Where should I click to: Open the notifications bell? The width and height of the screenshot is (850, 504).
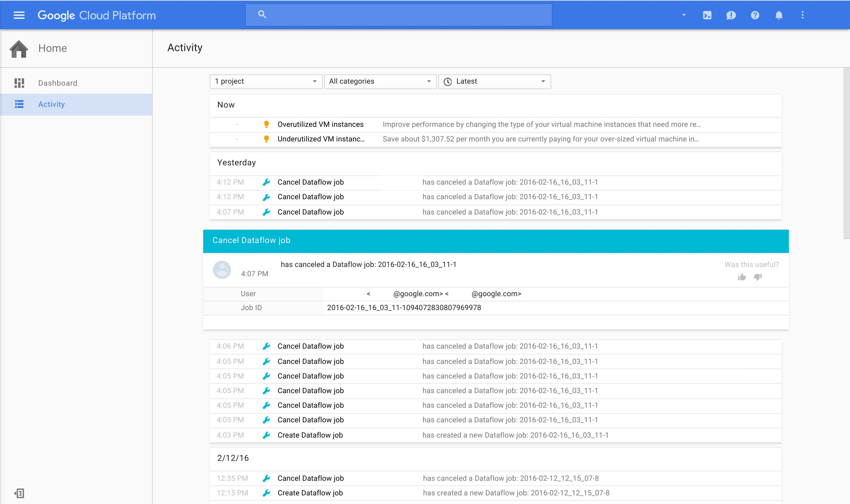pyautogui.click(x=779, y=15)
